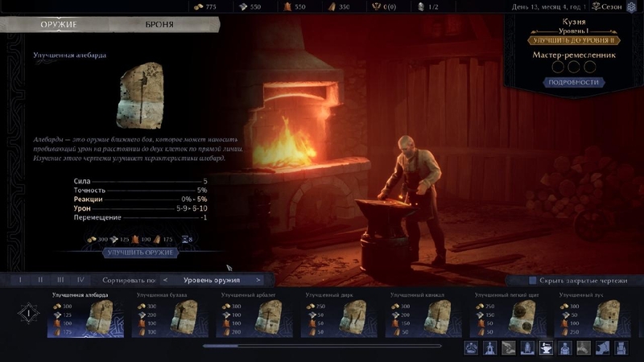The height and width of the screenshot is (362, 644).
Task: Open the smithy anvil building icon
Action: (x=547, y=348)
